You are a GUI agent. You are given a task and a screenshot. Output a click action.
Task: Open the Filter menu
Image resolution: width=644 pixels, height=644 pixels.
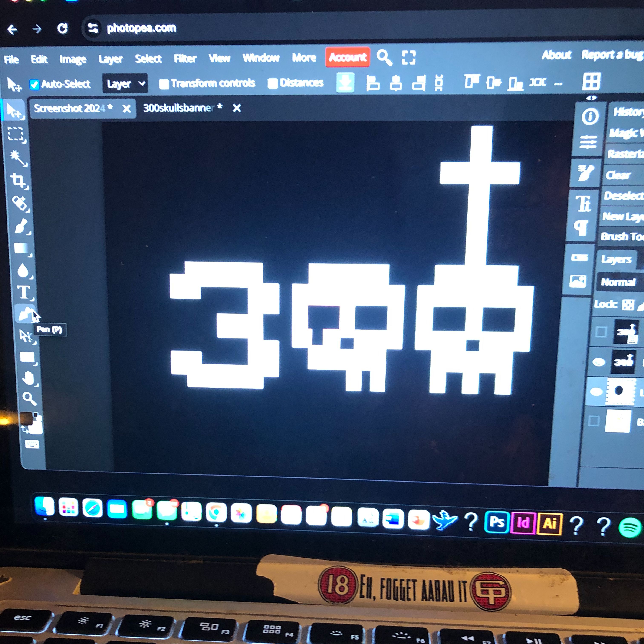(185, 59)
